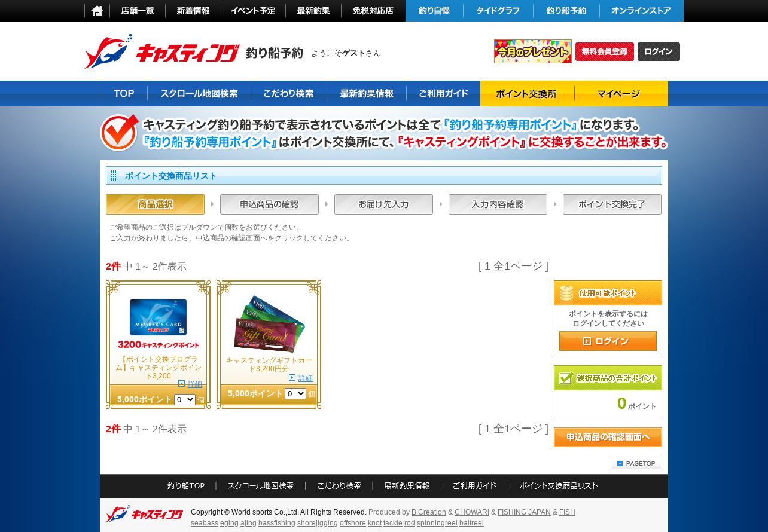Open the FISHING JAPAN link
This screenshot has width=768, height=532.
pyautogui.click(x=524, y=512)
